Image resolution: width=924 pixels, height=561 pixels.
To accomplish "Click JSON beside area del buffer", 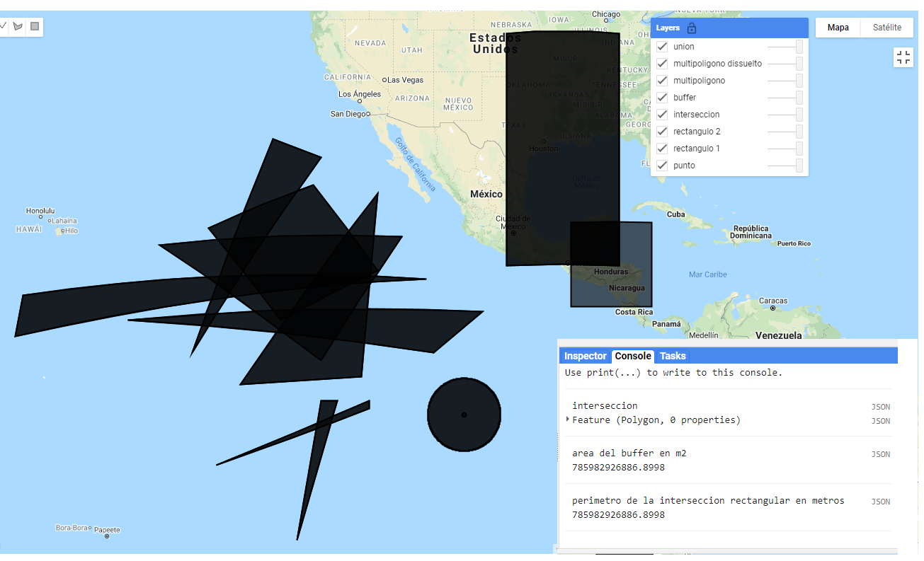I will click(880, 454).
